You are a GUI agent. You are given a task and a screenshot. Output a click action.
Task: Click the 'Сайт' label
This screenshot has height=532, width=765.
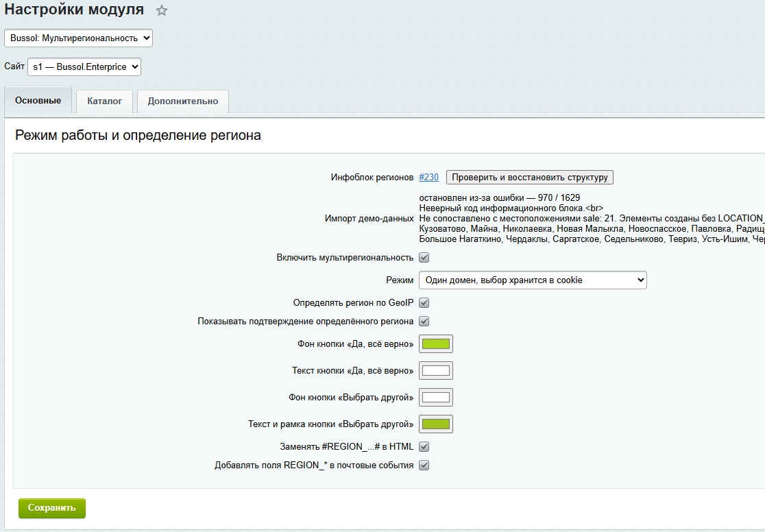point(14,66)
